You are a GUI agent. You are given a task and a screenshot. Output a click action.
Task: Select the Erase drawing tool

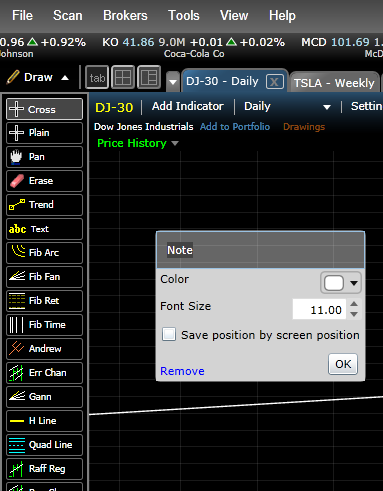pyautogui.click(x=44, y=181)
